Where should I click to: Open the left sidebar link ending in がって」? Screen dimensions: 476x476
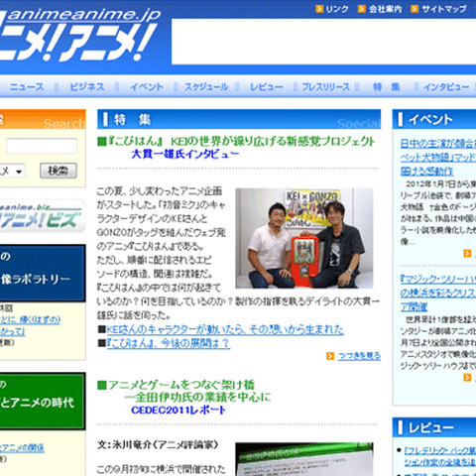(13, 331)
